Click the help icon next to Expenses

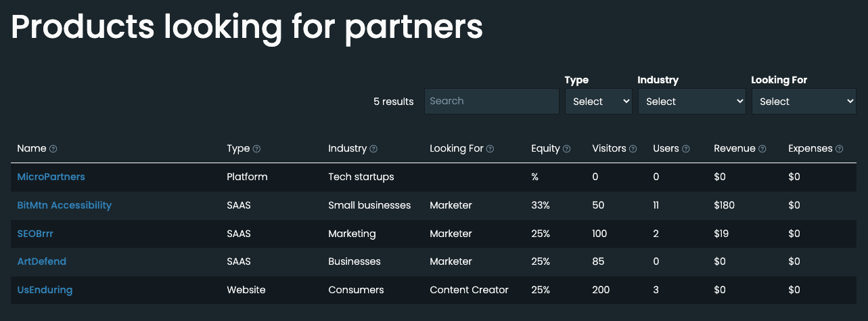tap(840, 149)
